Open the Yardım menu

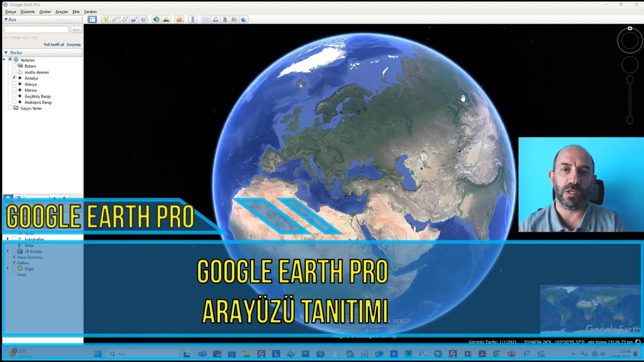(x=90, y=12)
